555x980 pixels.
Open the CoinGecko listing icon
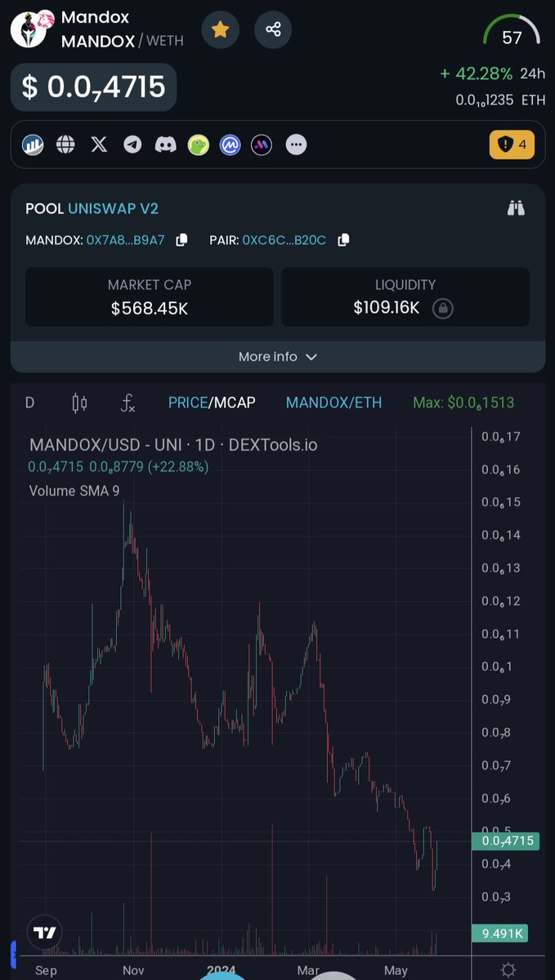click(198, 145)
